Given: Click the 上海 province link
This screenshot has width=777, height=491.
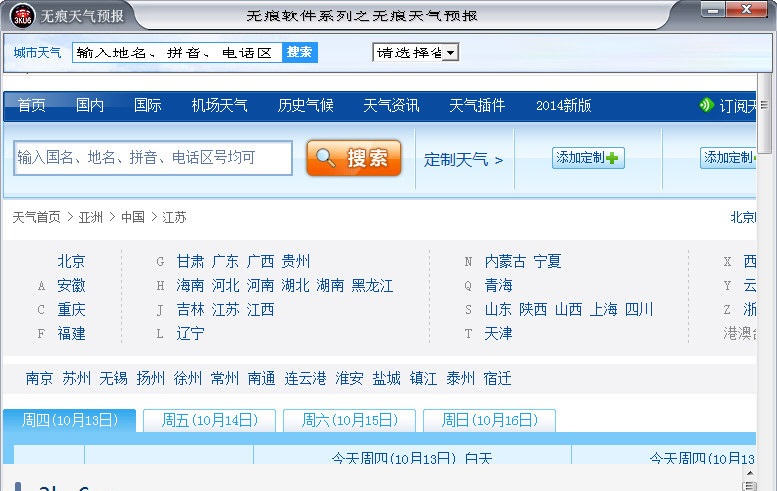Looking at the screenshot, I should point(604,310).
